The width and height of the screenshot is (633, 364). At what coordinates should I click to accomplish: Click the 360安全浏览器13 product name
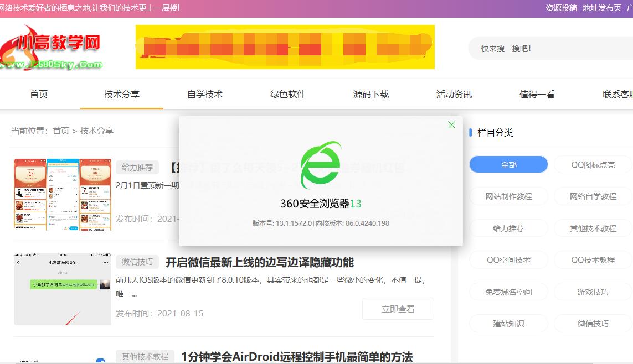click(x=321, y=204)
